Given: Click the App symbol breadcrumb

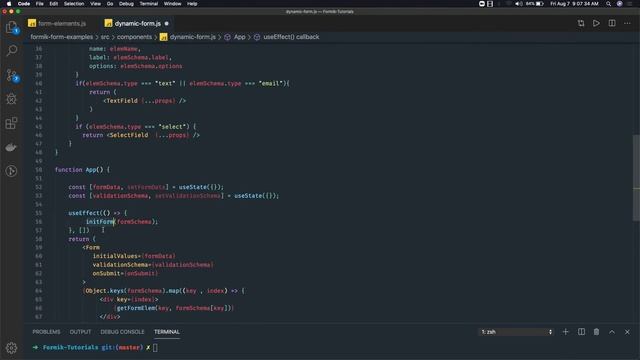Looking at the screenshot, I should 235,37.
